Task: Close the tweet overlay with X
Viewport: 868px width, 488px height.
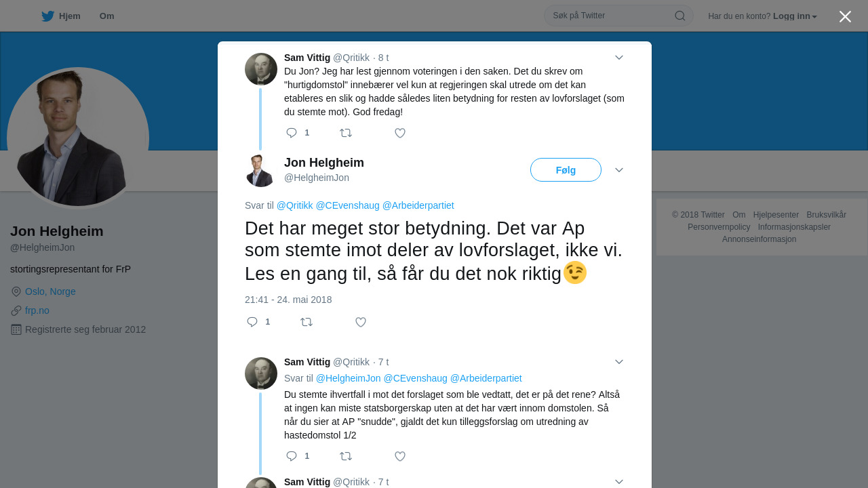Action: [x=845, y=16]
